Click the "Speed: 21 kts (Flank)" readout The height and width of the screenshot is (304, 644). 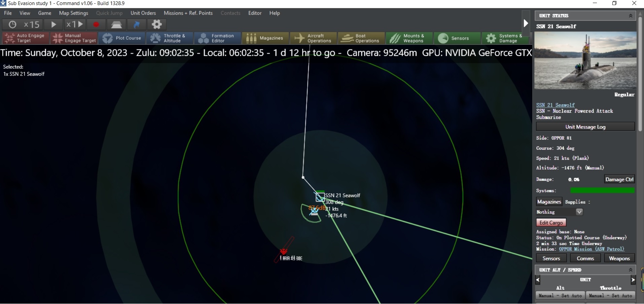563,158
